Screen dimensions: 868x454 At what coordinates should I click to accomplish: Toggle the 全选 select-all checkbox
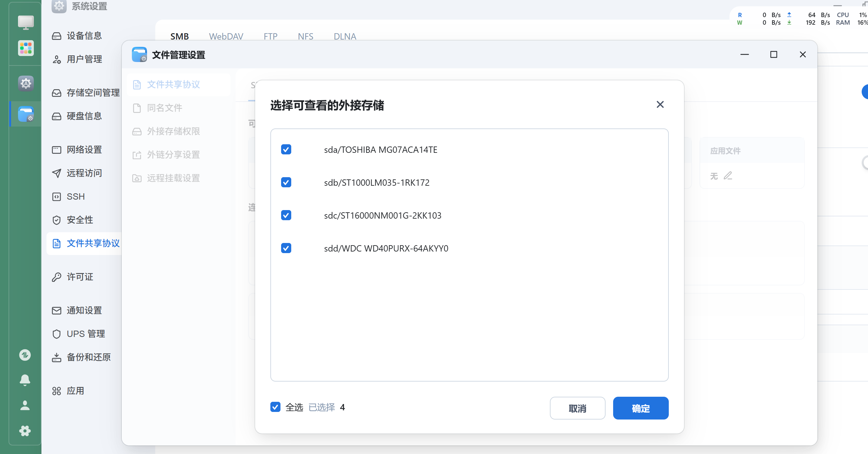tap(275, 407)
